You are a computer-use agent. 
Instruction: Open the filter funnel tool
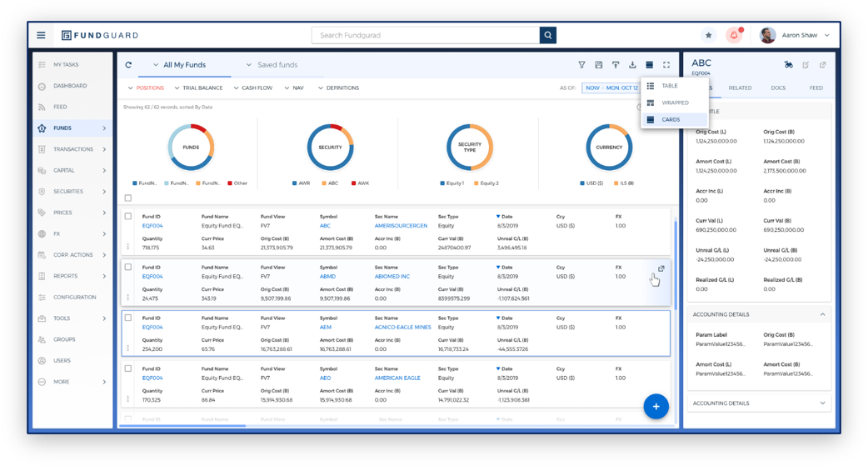pyautogui.click(x=581, y=65)
